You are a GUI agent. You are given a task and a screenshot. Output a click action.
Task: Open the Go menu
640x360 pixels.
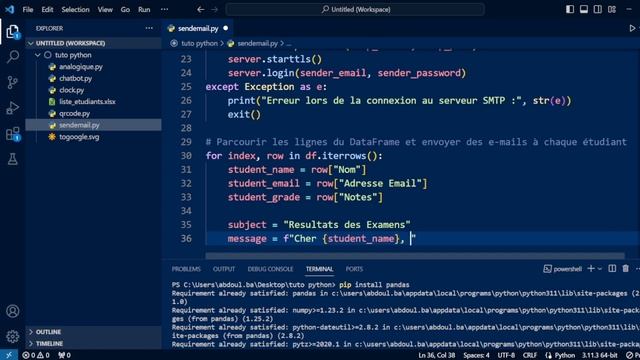tap(125, 9)
